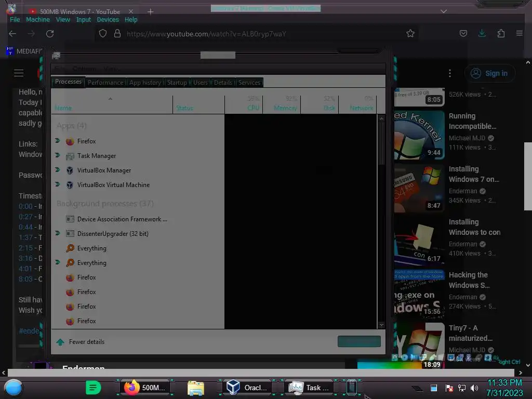
Task: Click the VirtualBox Manager cube icon
Action: point(70,170)
